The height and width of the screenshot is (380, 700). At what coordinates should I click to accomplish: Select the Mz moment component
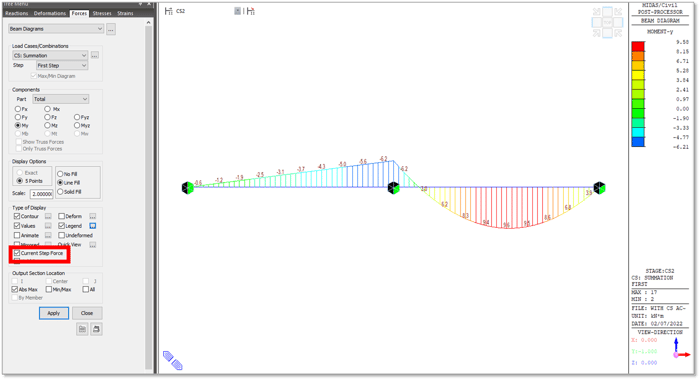point(47,125)
